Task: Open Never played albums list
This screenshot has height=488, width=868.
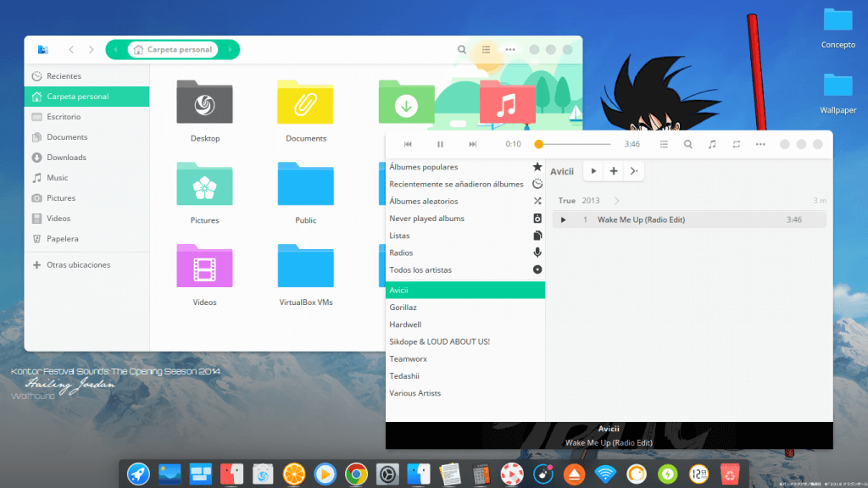Action: coord(465,218)
